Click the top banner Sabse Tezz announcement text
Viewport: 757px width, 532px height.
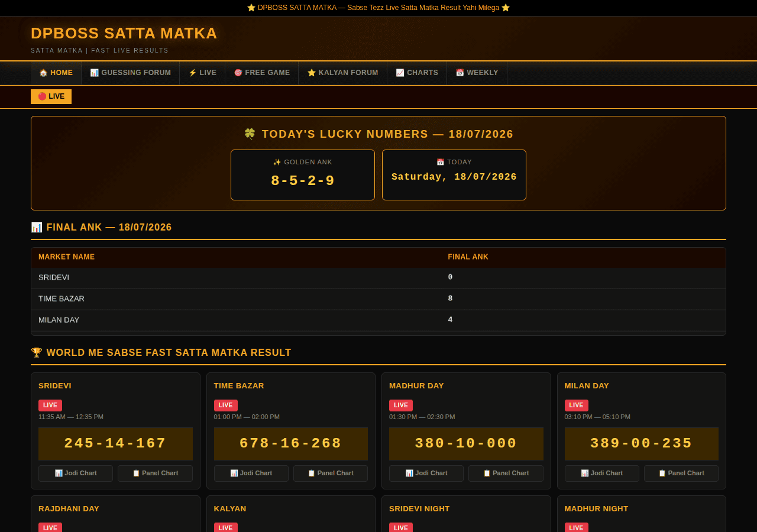(378, 8)
